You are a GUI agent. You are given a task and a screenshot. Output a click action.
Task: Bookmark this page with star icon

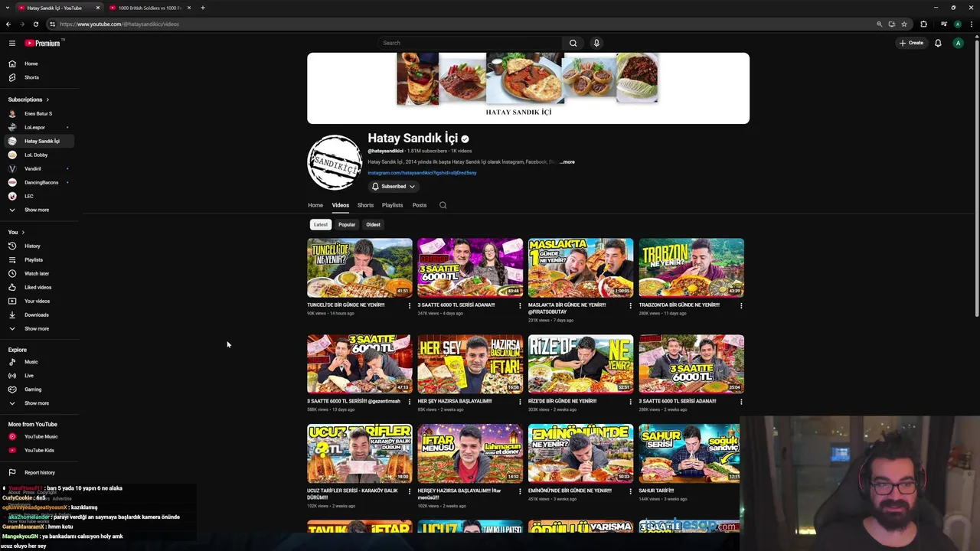click(x=904, y=24)
